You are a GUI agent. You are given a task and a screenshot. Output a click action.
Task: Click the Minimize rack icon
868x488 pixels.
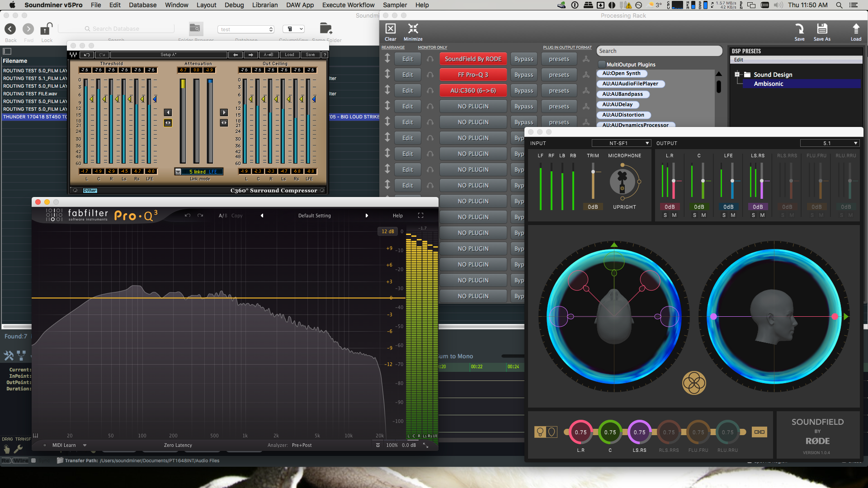point(413,29)
